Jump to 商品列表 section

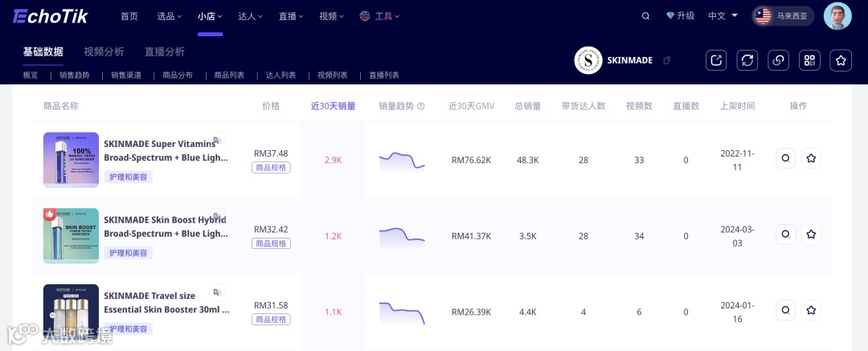(228, 76)
